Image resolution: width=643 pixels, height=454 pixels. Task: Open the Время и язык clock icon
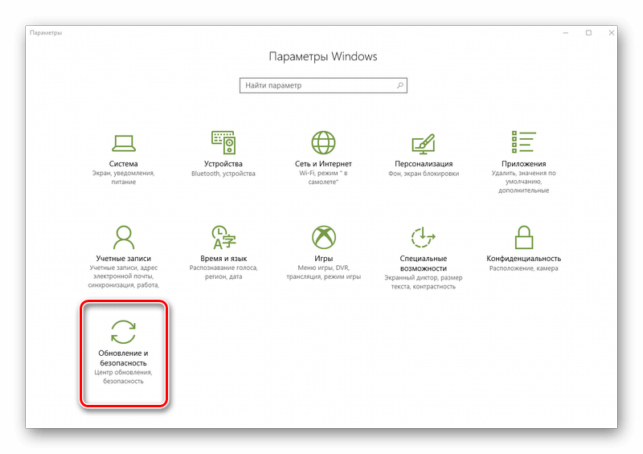point(223,237)
